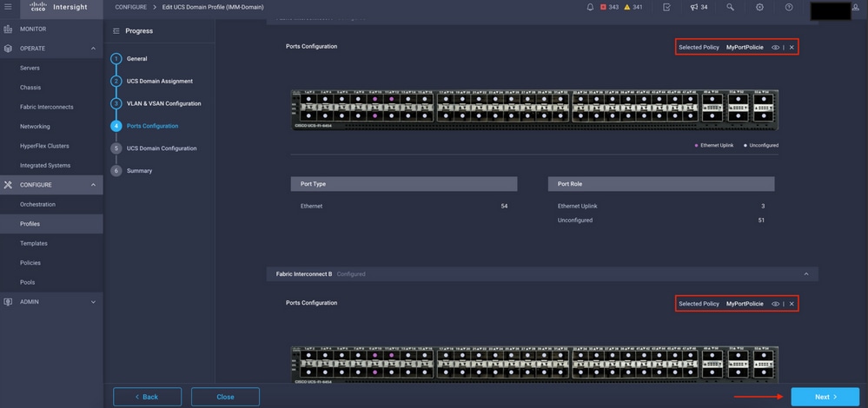Click the Ethernet Uplink legend entry
This screenshot has height=408, width=868.
[x=714, y=145]
